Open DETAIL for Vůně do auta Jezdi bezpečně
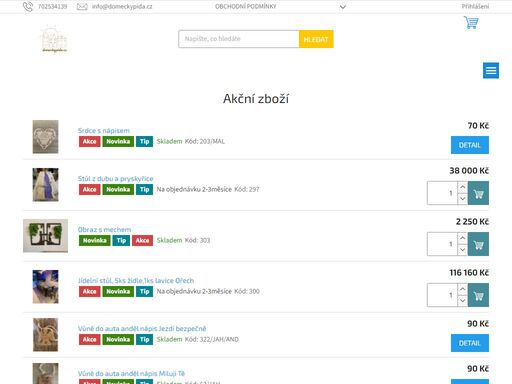This screenshot has height=384, width=512. (470, 343)
